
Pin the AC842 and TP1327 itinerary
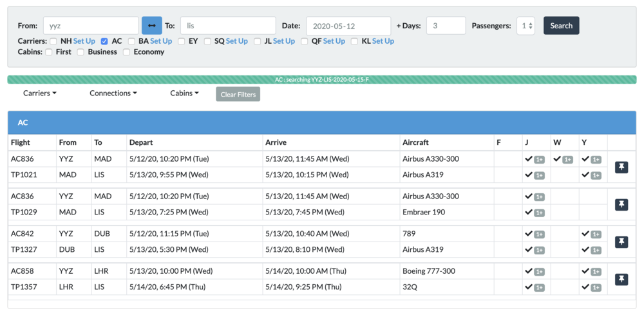click(x=621, y=242)
